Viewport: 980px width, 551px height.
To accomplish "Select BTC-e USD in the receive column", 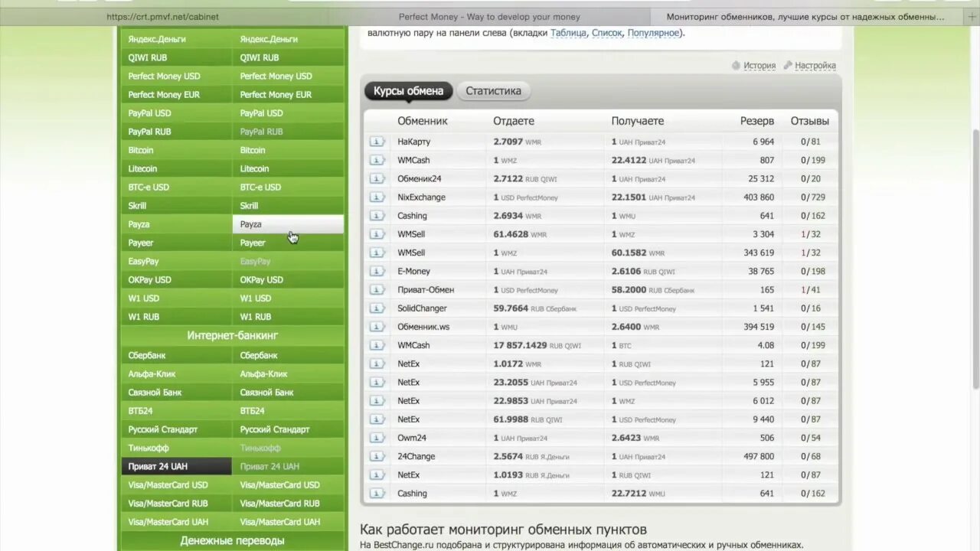I will tap(288, 187).
